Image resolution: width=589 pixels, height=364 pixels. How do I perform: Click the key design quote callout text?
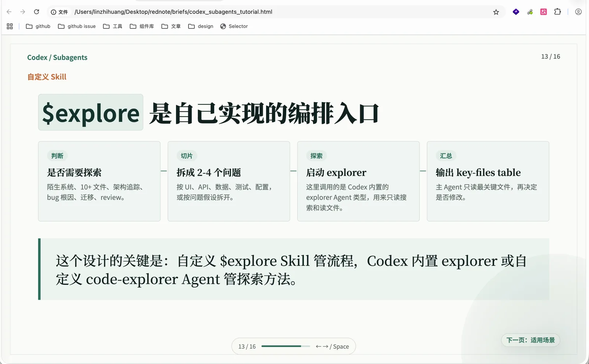(x=291, y=270)
